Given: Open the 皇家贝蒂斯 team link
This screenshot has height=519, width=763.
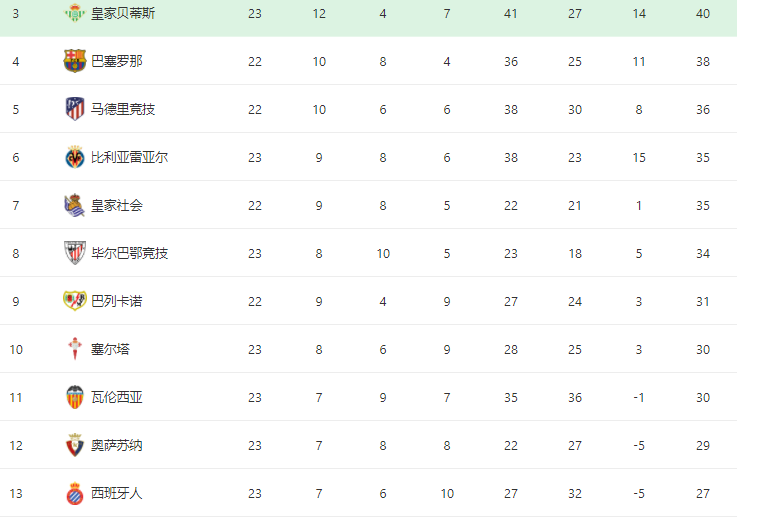Looking at the screenshot, I should tap(123, 13).
